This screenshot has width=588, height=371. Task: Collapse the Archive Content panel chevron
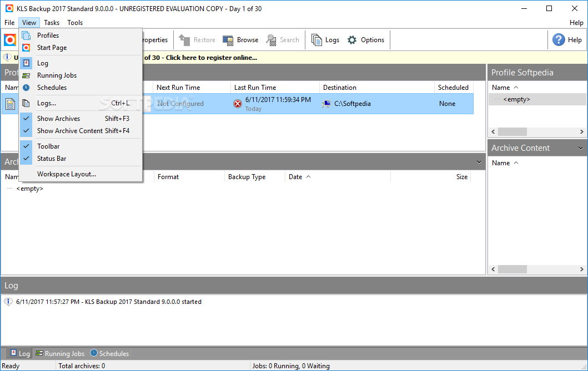click(x=580, y=148)
